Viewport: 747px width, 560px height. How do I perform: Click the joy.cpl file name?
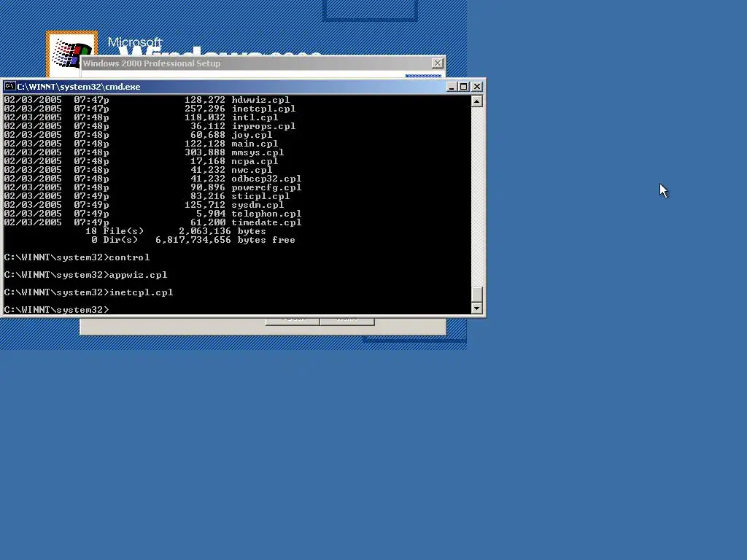point(252,135)
